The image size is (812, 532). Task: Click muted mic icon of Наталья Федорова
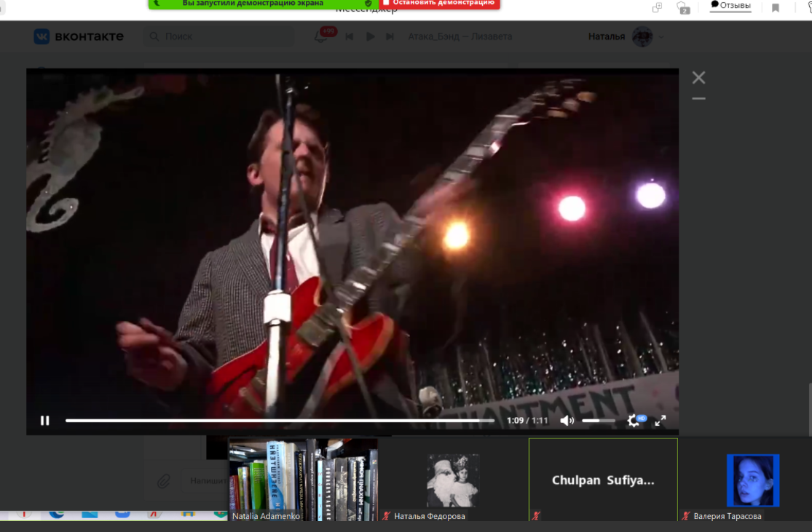click(x=386, y=516)
